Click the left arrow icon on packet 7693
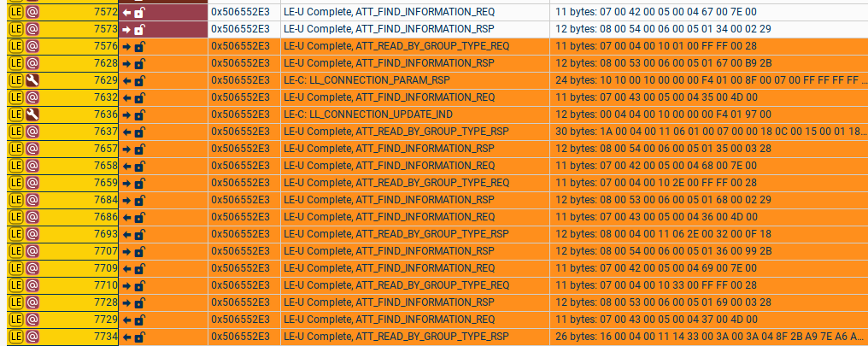Screen dimensions: 868x346 click(126, 234)
